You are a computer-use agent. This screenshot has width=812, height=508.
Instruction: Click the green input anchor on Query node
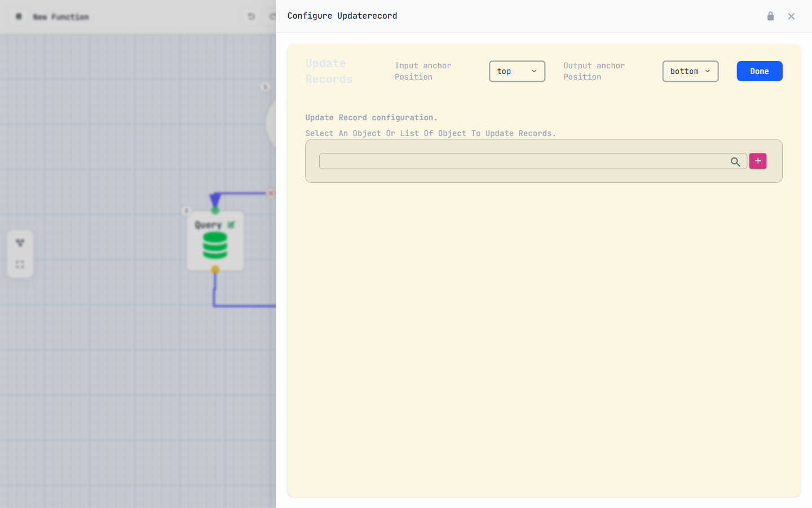click(215, 211)
